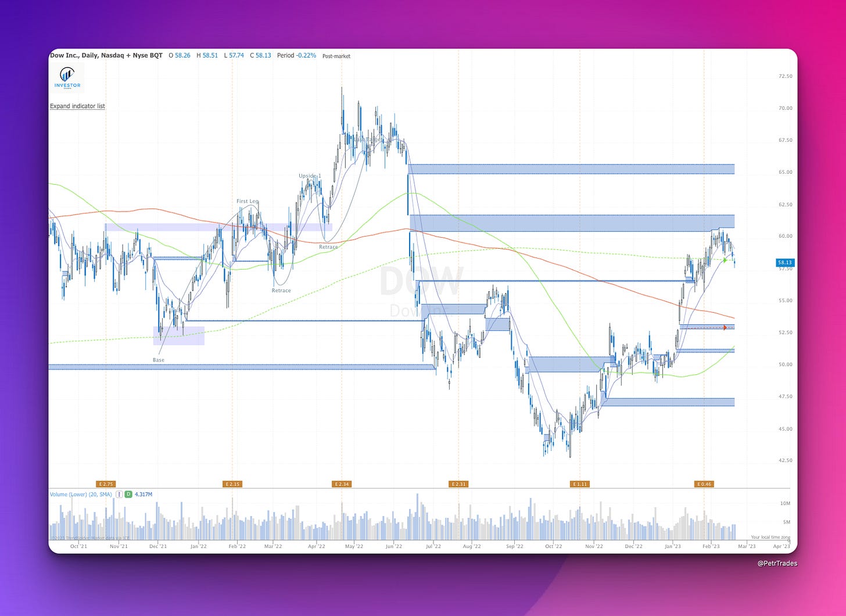Click the green arrow marker near price tag

coord(725,260)
